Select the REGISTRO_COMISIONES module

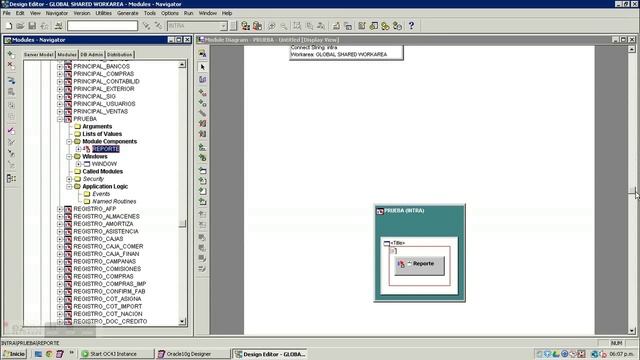[107, 269]
